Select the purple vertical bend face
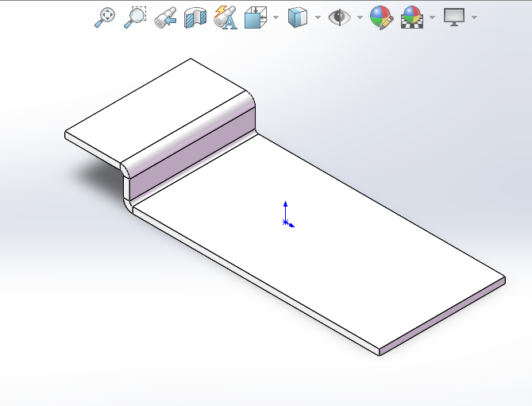 click(191, 154)
